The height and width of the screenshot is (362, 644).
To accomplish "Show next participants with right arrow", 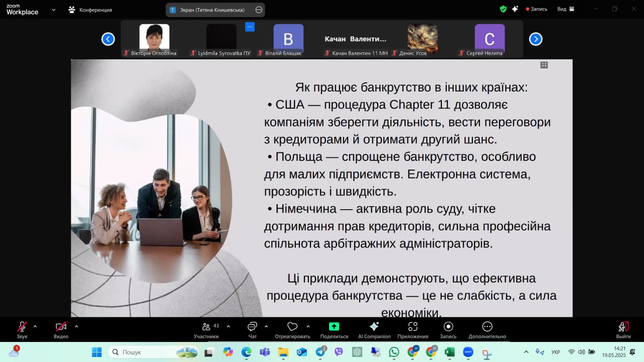I will click(x=536, y=39).
